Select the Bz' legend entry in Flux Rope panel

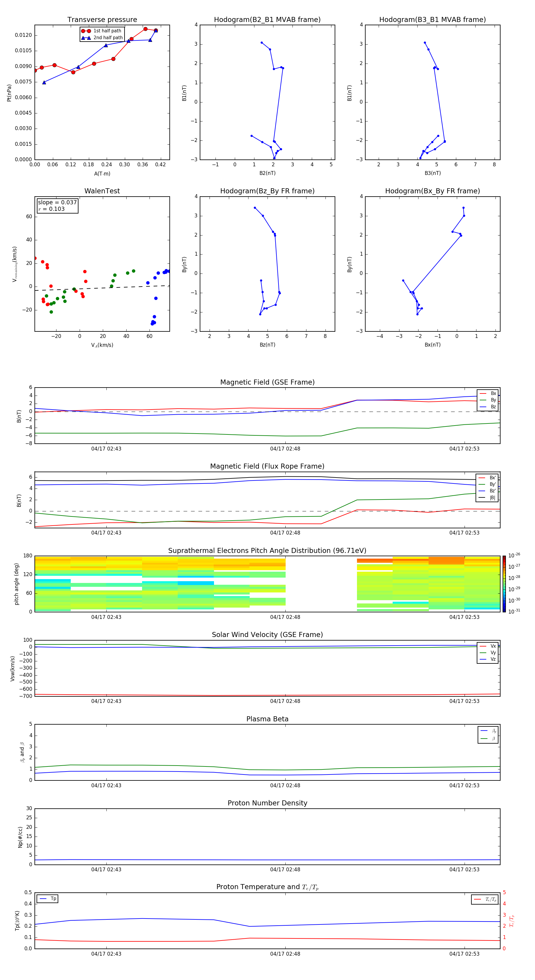pos(487,491)
